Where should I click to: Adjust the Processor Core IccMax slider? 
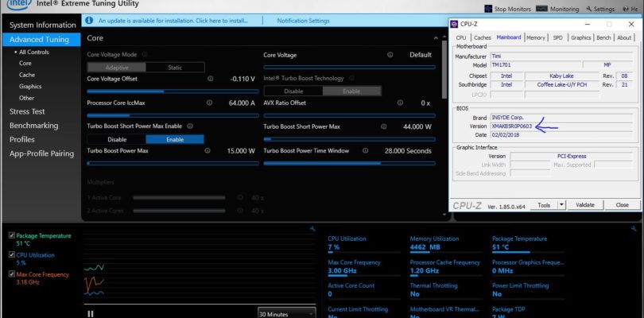[173, 115]
